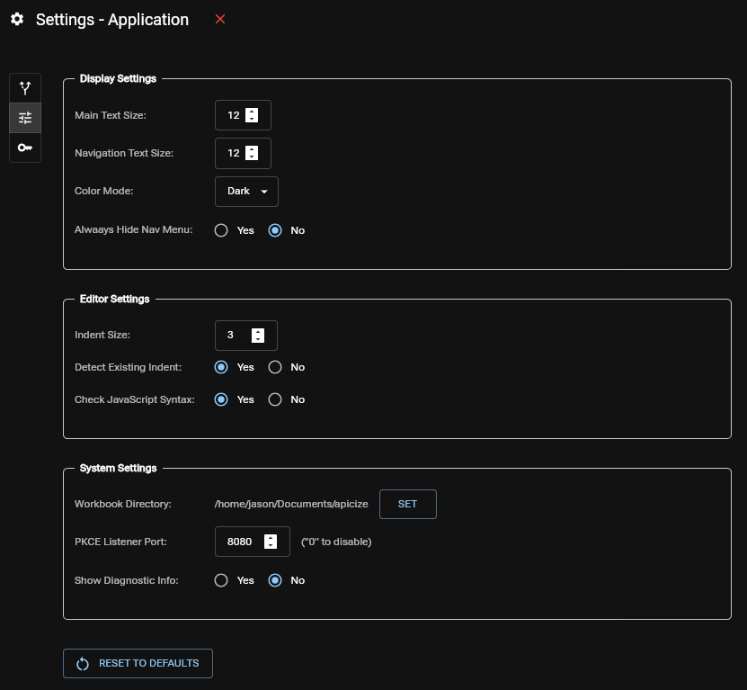Open the key icon tab in the sidebar
The height and width of the screenshot is (690, 747).
pyautogui.click(x=25, y=147)
